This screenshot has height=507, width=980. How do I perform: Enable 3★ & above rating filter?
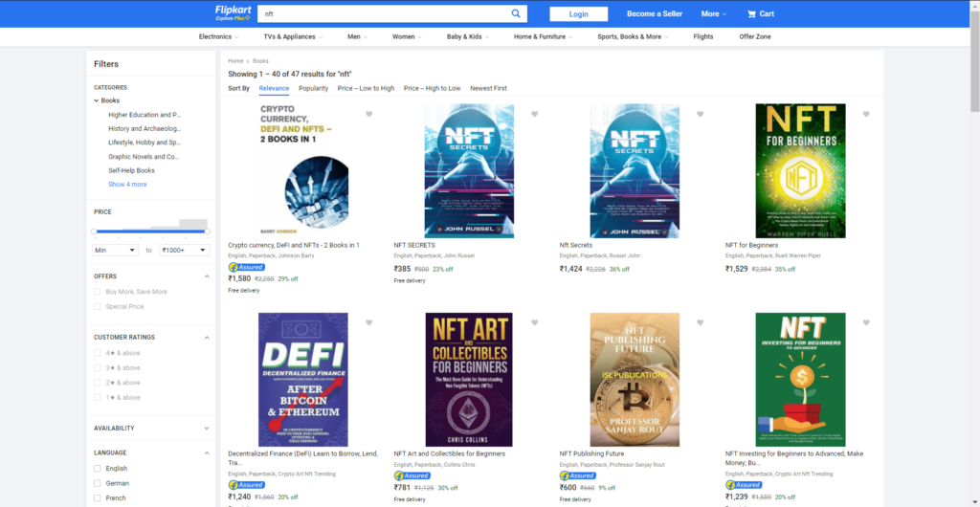pyautogui.click(x=98, y=367)
